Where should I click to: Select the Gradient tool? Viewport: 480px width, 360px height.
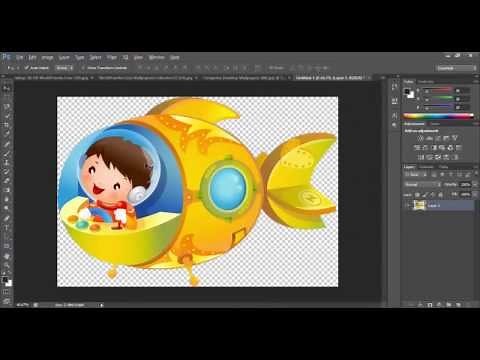(x=6, y=191)
